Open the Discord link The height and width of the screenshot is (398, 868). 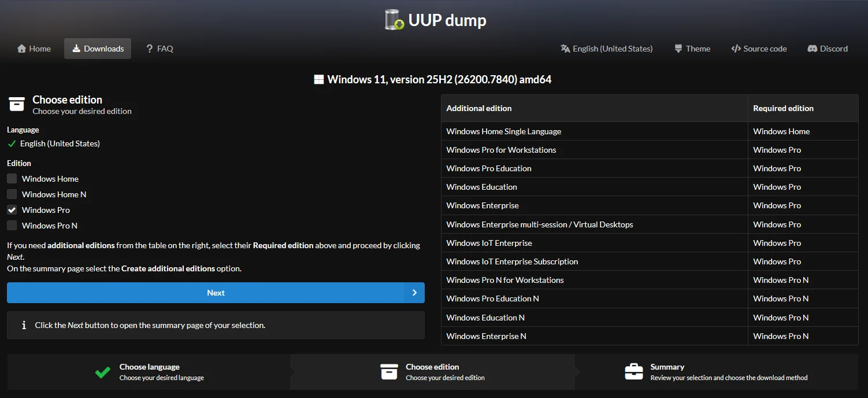point(828,49)
